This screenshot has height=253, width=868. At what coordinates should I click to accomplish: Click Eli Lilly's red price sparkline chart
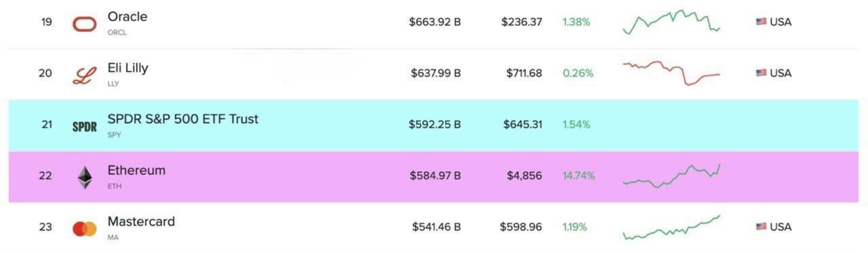(x=671, y=73)
